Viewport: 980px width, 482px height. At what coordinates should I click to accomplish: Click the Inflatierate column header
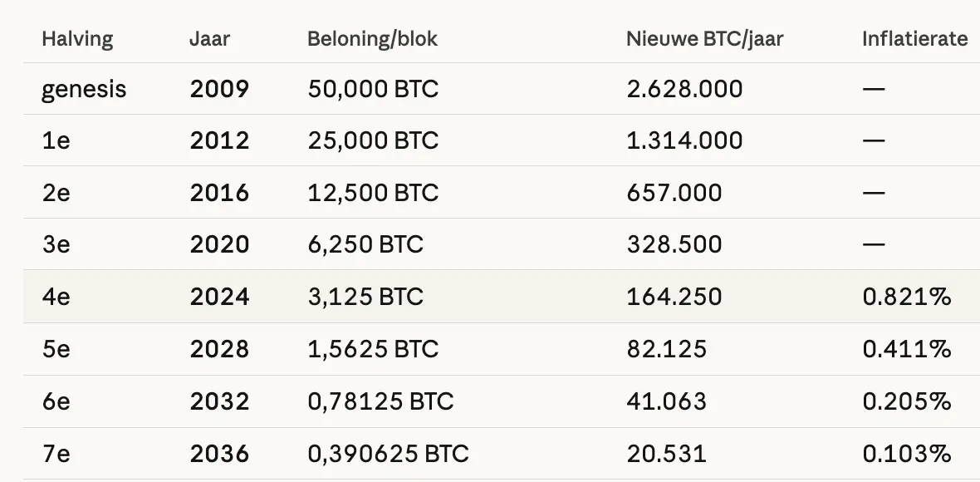(914, 39)
